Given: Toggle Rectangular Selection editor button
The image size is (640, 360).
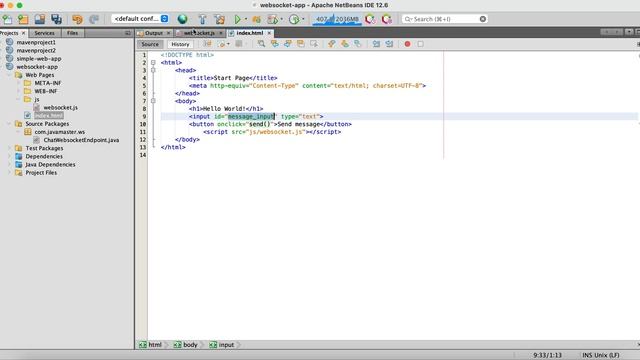Looking at the screenshot, I should tap(314, 44).
